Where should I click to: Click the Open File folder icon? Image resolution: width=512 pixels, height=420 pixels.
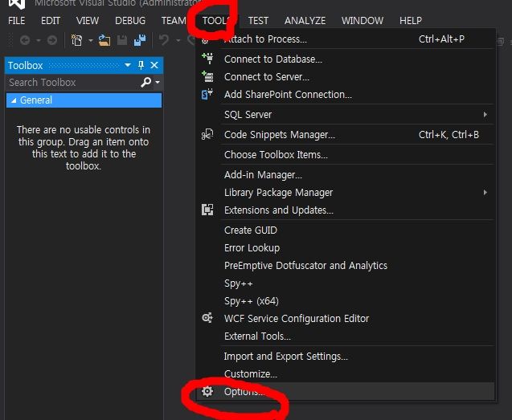104,40
